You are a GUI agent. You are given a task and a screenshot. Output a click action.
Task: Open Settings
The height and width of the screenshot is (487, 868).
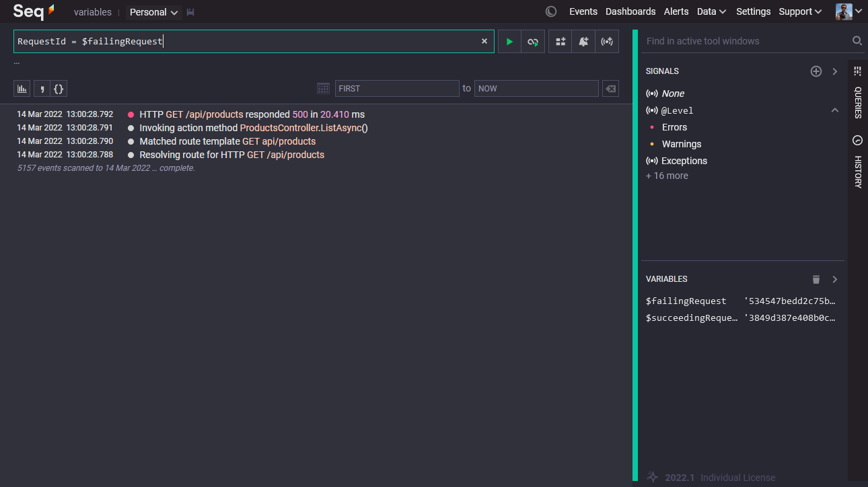[753, 11]
